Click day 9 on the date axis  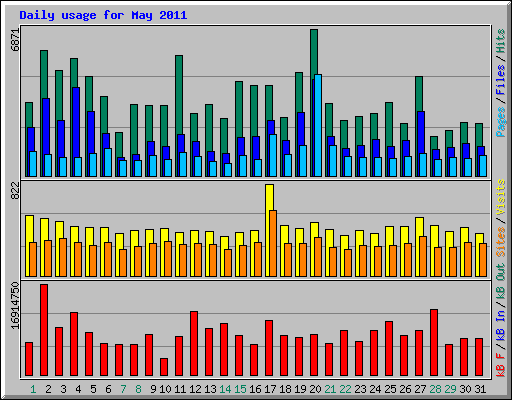(x=153, y=389)
